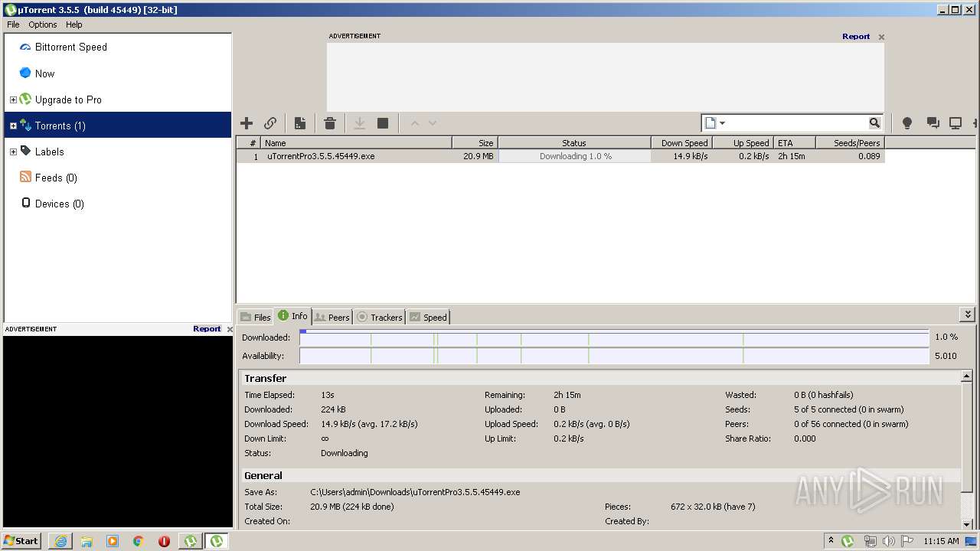Image resolution: width=980 pixels, height=551 pixels.
Task: Move torrent up in queue
Action: (415, 123)
